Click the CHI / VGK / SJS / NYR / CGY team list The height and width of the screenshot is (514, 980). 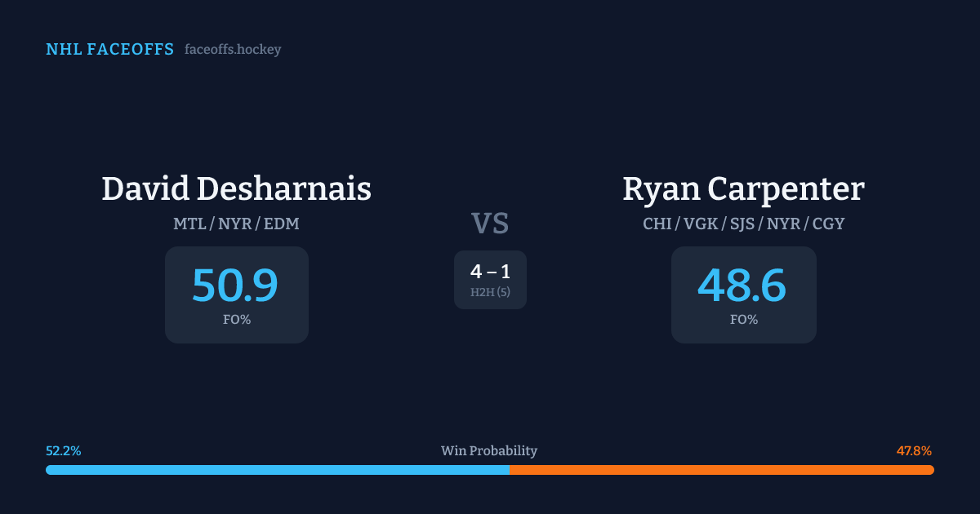[x=743, y=224]
